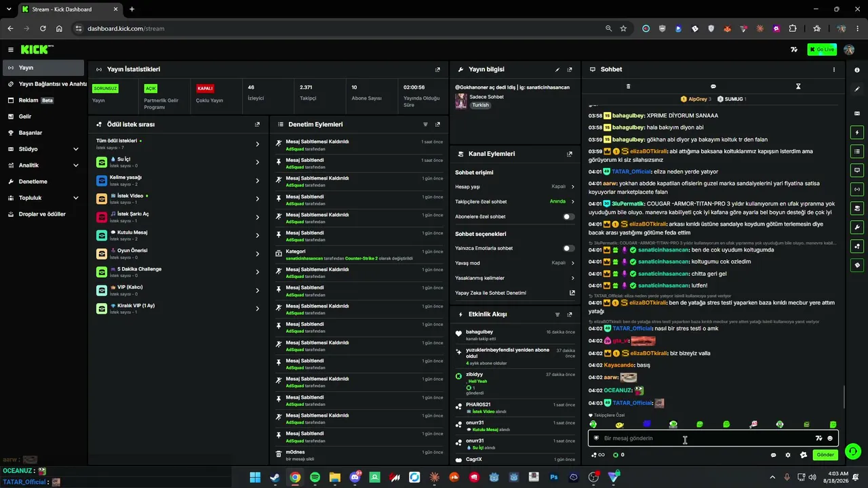
Task: Pop out the Denetim Eylemleri panel
Action: point(437,125)
